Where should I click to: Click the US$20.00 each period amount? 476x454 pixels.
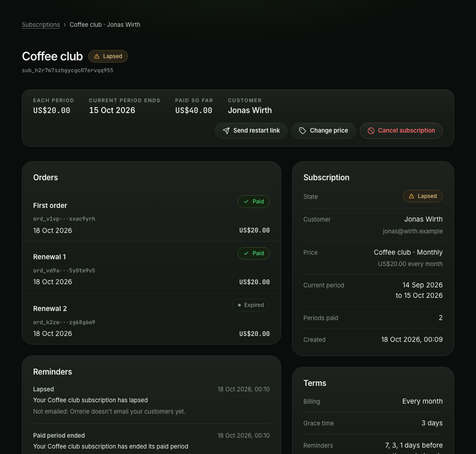click(x=52, y=110)
